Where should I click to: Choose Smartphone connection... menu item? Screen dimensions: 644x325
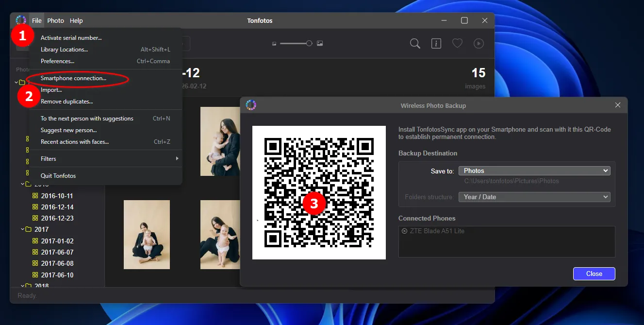coord(105,78)
